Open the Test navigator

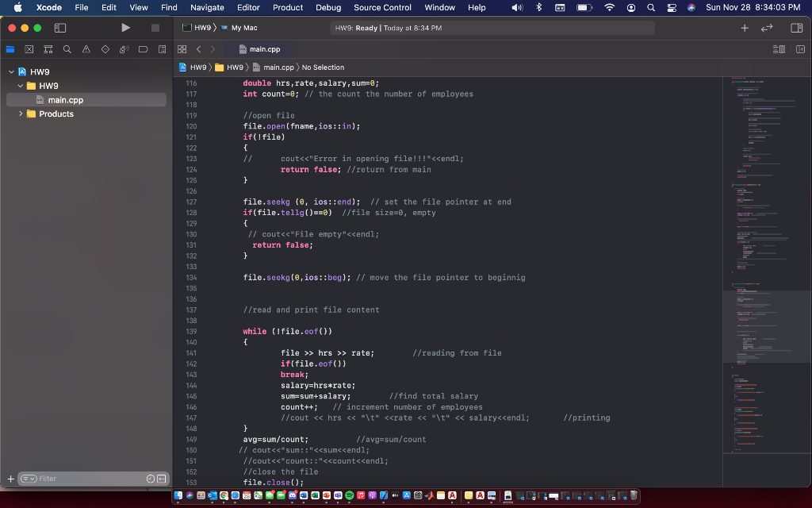pyautogui.click(x=105, y=49)
